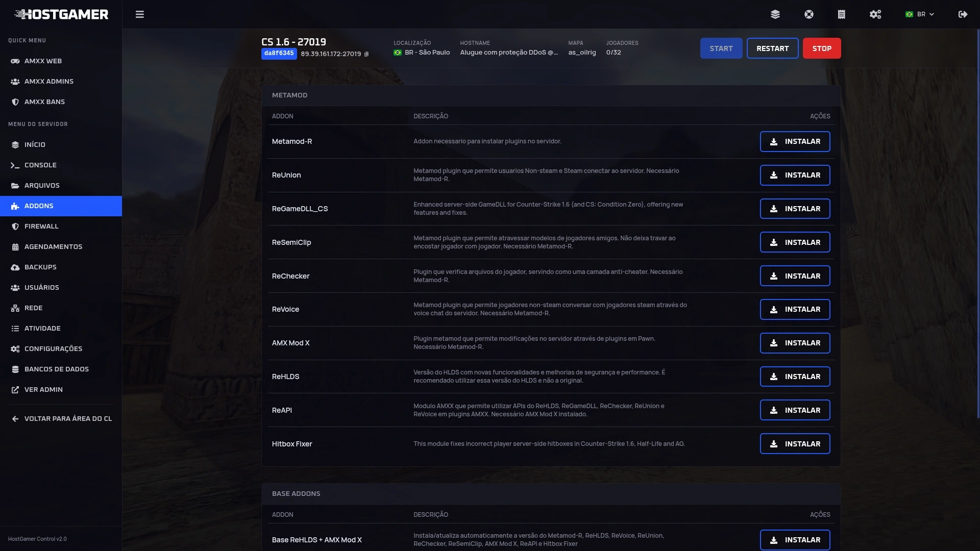Screen dimensions: 980x551
Task: Install AMX Mod X addon
Action: (795, 343)
